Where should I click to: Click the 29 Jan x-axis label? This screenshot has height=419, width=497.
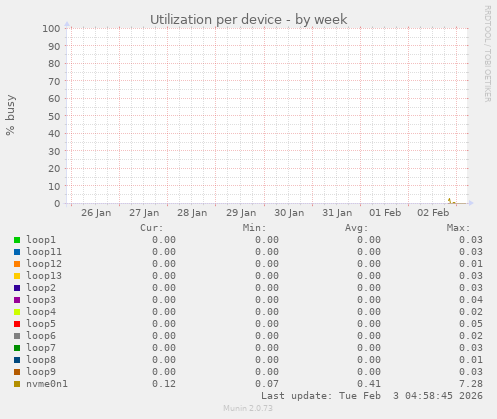[241, 213]
